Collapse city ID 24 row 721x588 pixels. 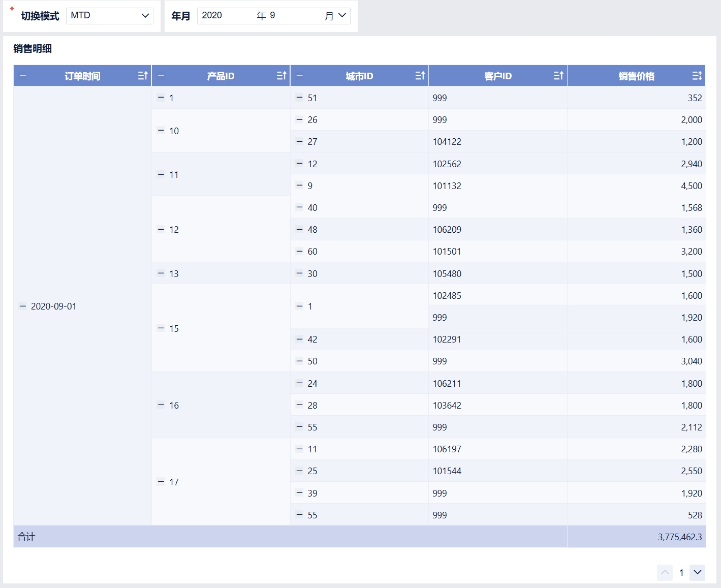pos(300,383)
